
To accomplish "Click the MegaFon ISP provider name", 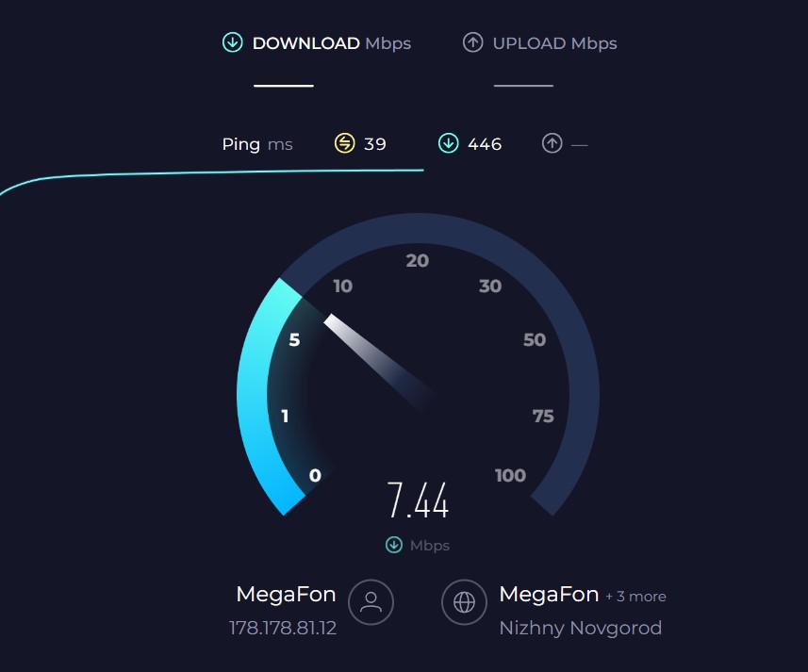I will pyautogui.click(x=286, y=595).
